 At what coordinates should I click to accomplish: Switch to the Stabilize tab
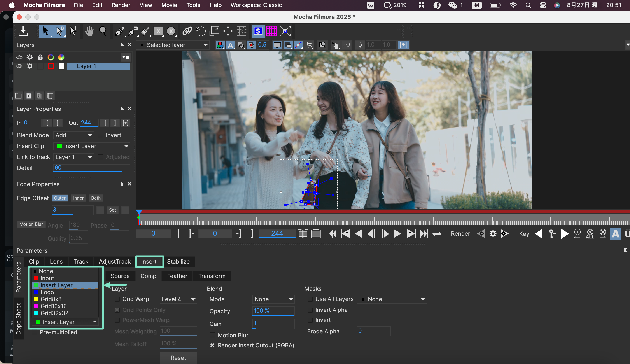[x=178, y=261]
